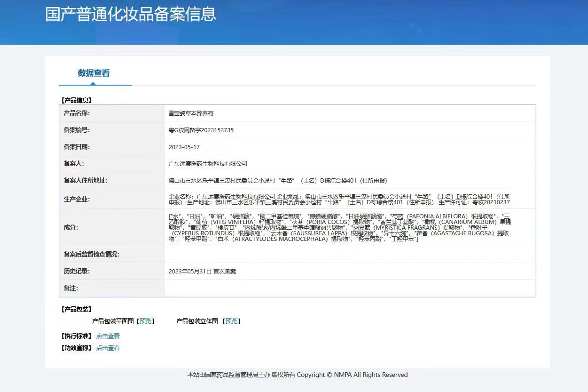Click the 备案人 company name value
Image resolution: width=588 pixels, height=392 pixels.
click(208, 164)
